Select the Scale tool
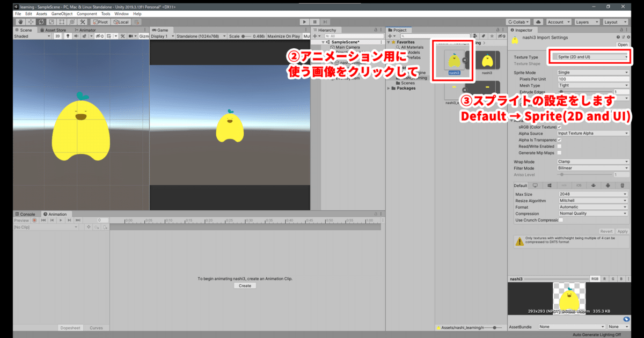Image resolution: width=644 pixels, height=338 pixels. pos(51,22)
